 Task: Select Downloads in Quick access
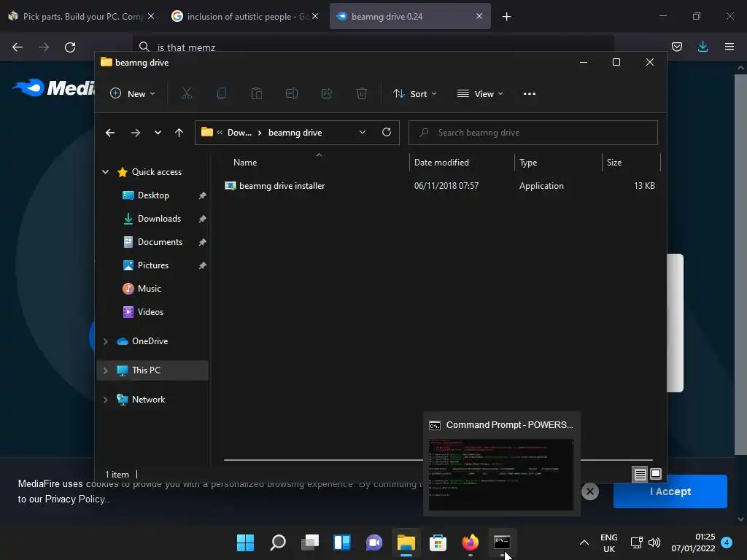coord(159,219)
